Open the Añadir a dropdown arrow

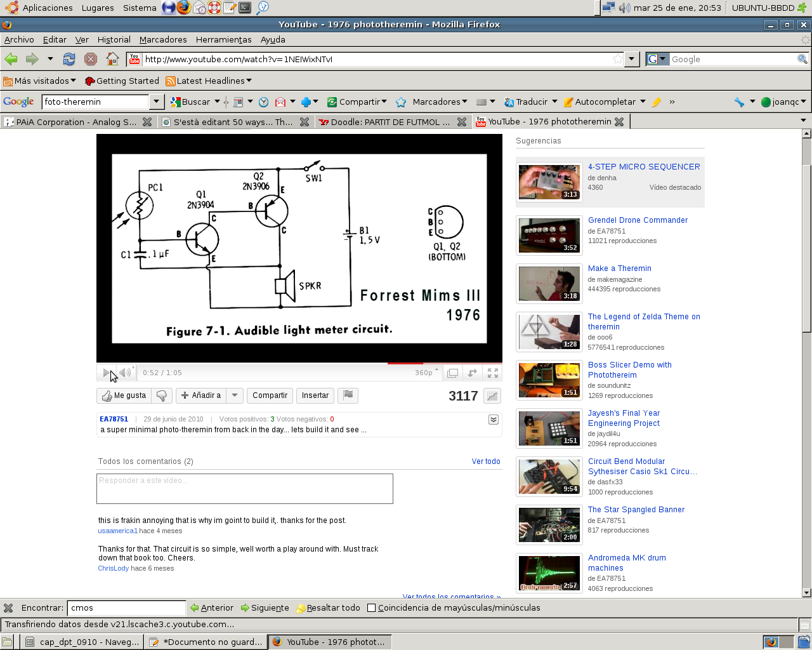(x=235, y=395)
